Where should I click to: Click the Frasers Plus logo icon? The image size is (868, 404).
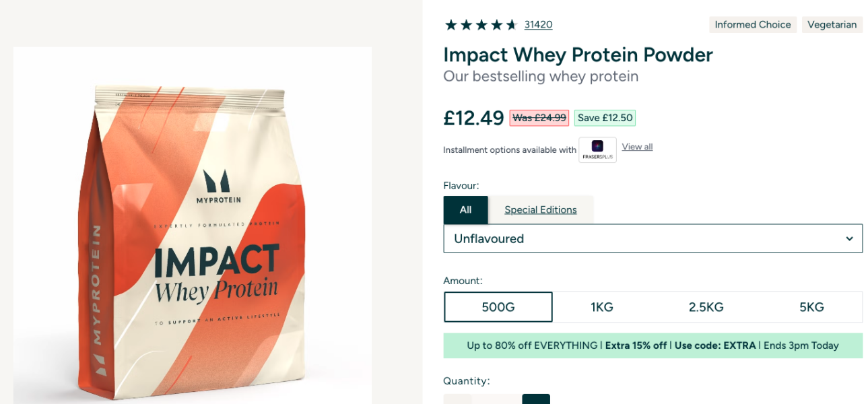coord(597,149)
